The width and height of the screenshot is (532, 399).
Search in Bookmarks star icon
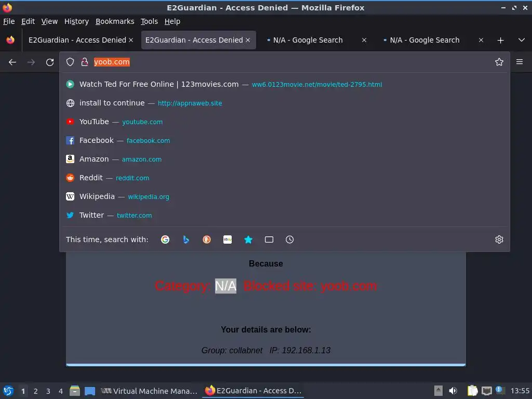point(248,240)
